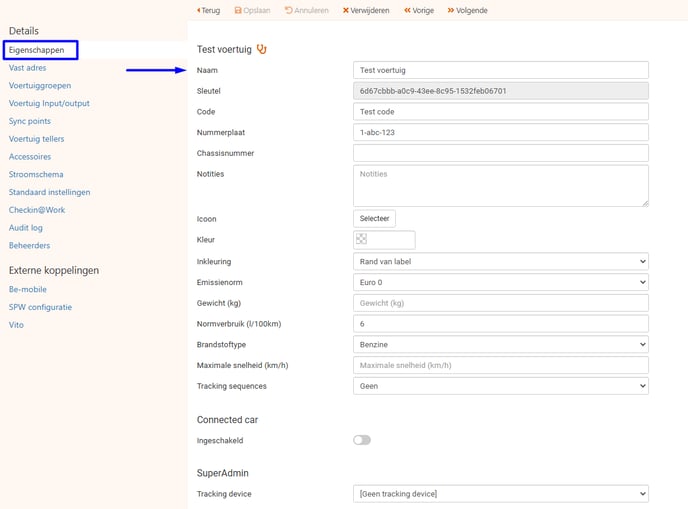Viewport: 688px width, 509px height.
Task: Click the Kleur color swatch
Action: [362, 240]
